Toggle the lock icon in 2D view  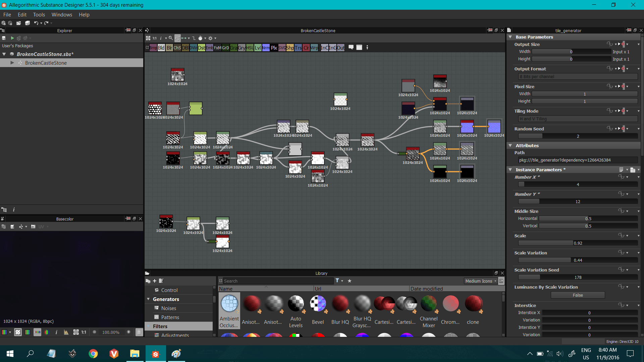point(139,332)
